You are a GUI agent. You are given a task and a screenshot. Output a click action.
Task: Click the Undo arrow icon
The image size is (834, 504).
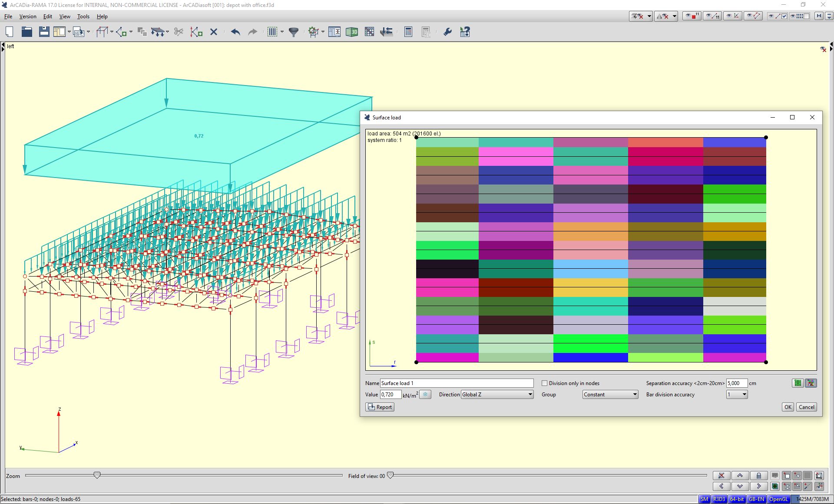(235, 32)
